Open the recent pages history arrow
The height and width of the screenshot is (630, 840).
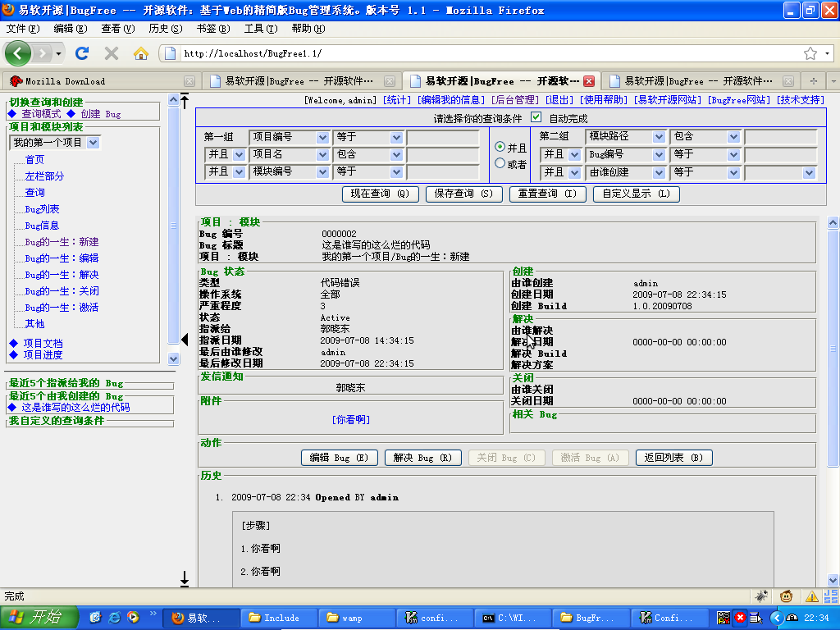click(x=58, y=53)
